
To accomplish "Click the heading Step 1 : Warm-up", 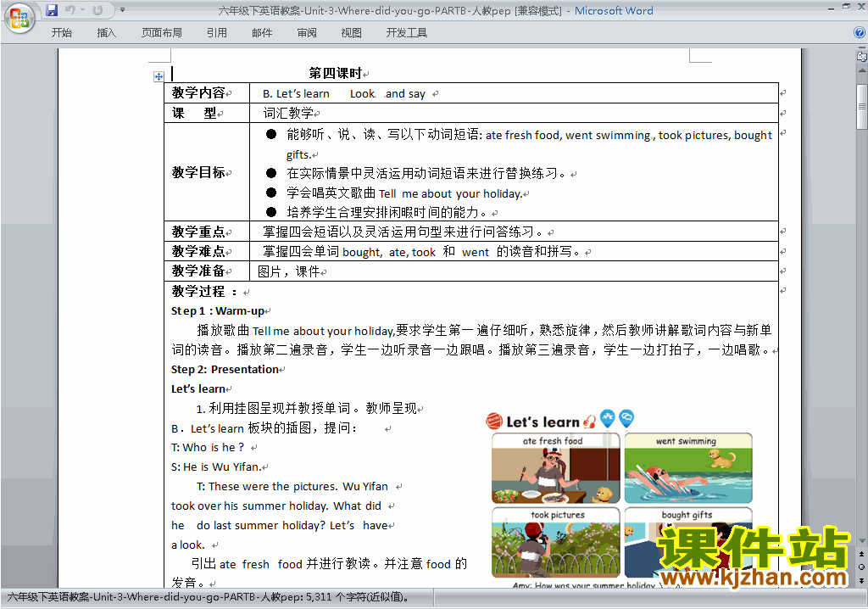I will point(218,311).
